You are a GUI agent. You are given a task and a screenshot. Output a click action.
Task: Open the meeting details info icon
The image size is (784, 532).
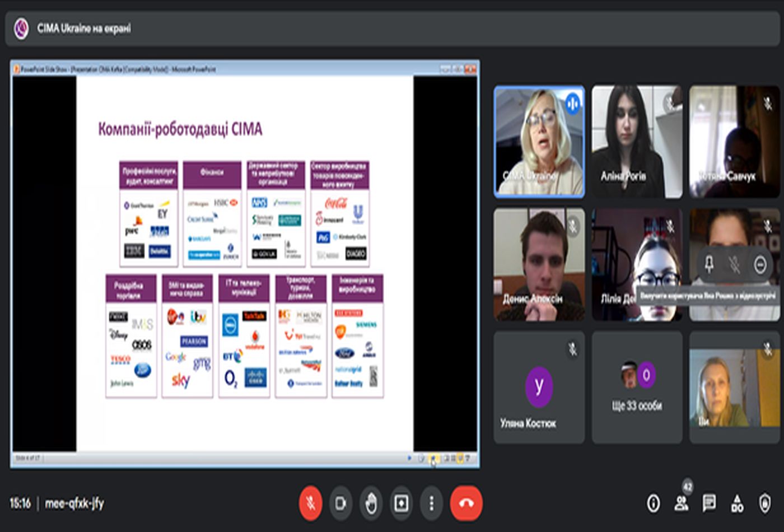653,503
